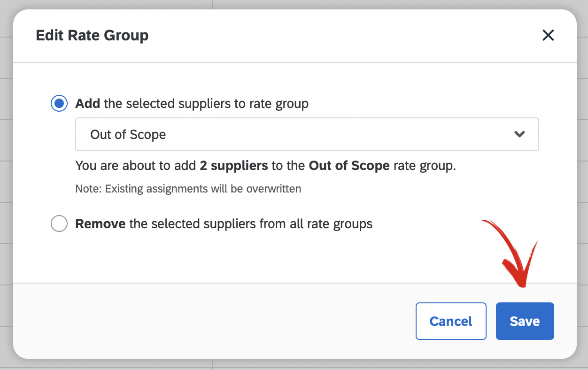Image resolution: width=588 pixels, height=370 pixels.
Task: Open the Out of Scope rate group dropdown
Action: [307, 134]
